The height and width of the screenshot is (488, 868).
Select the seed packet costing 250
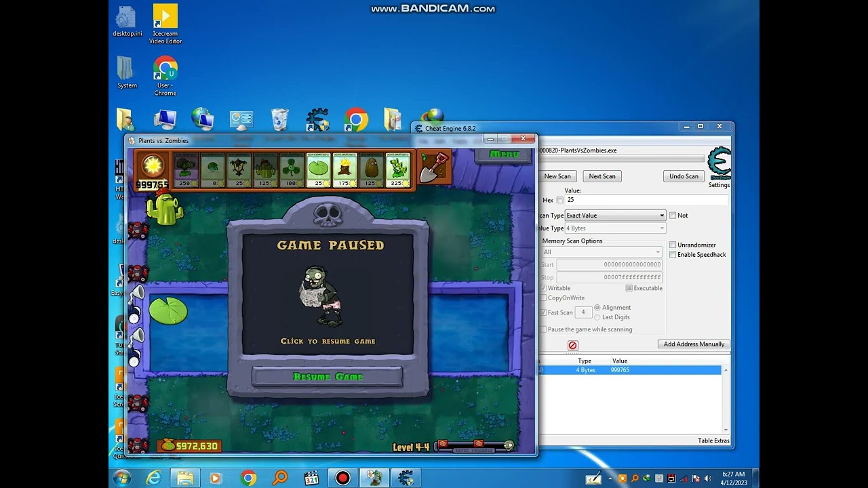click(186, 170)
